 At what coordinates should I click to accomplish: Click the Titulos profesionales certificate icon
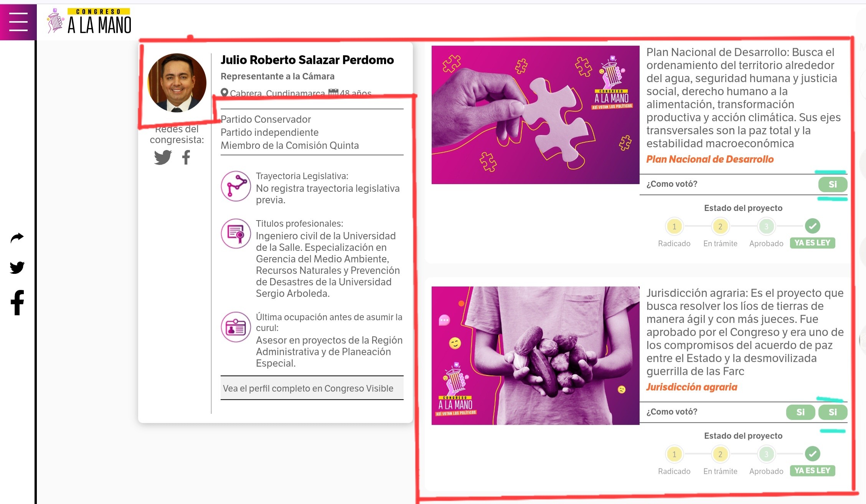(x=236, y=234)
